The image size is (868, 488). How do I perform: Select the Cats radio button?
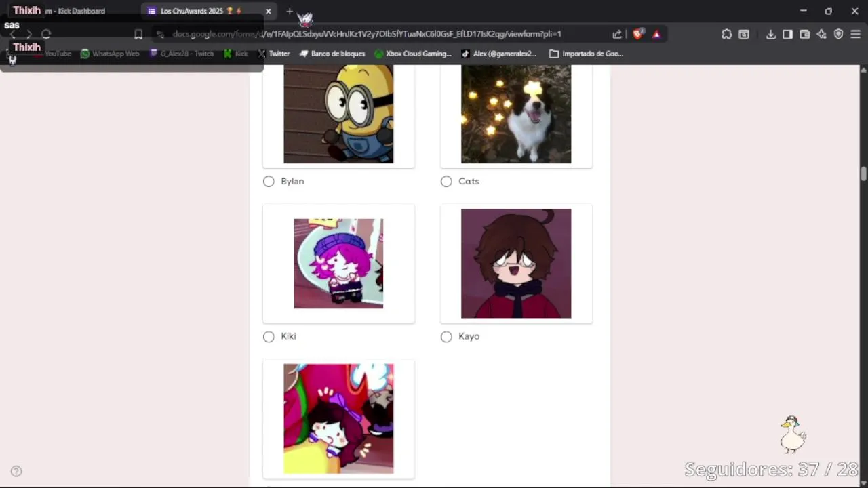click(x=446, y=181)
